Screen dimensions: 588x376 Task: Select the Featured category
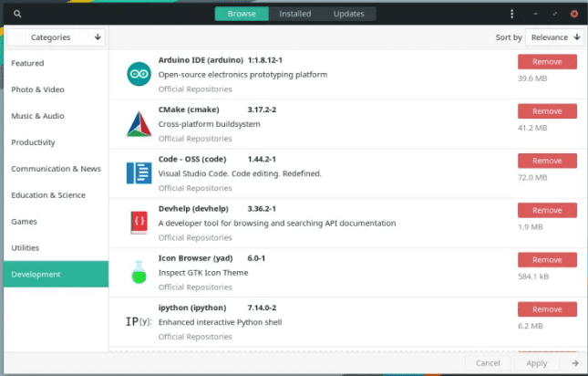point(57,63)
